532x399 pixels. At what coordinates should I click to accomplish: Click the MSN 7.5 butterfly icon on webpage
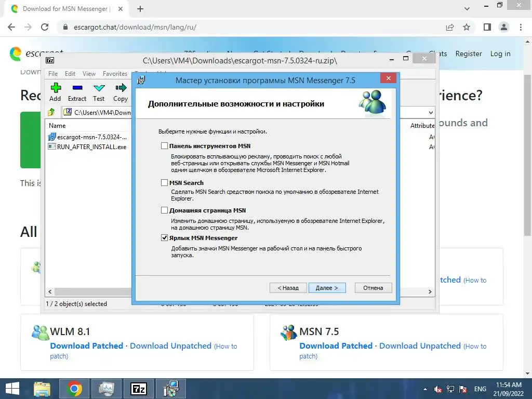tap(289, 332)
